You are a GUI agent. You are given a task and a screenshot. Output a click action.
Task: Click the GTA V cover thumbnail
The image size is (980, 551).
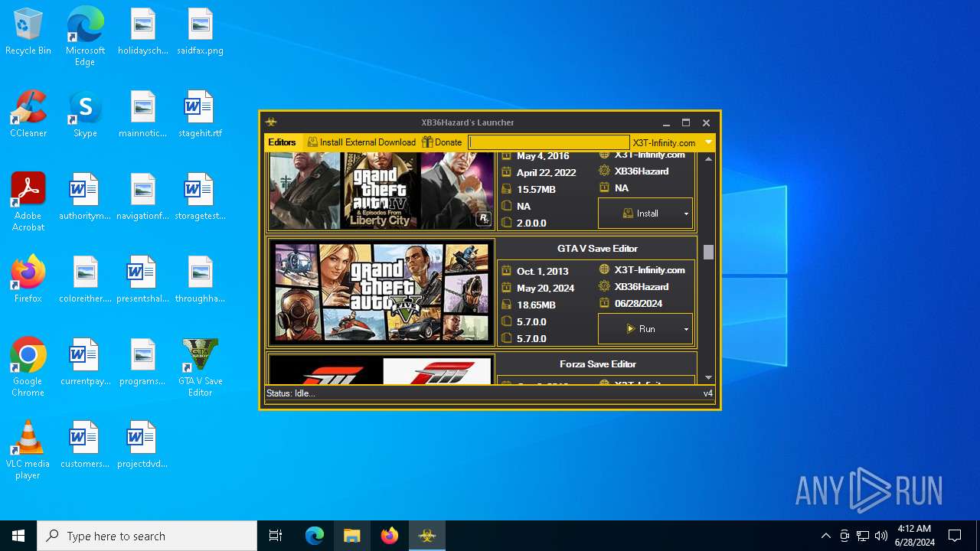[x=381, y=292]
